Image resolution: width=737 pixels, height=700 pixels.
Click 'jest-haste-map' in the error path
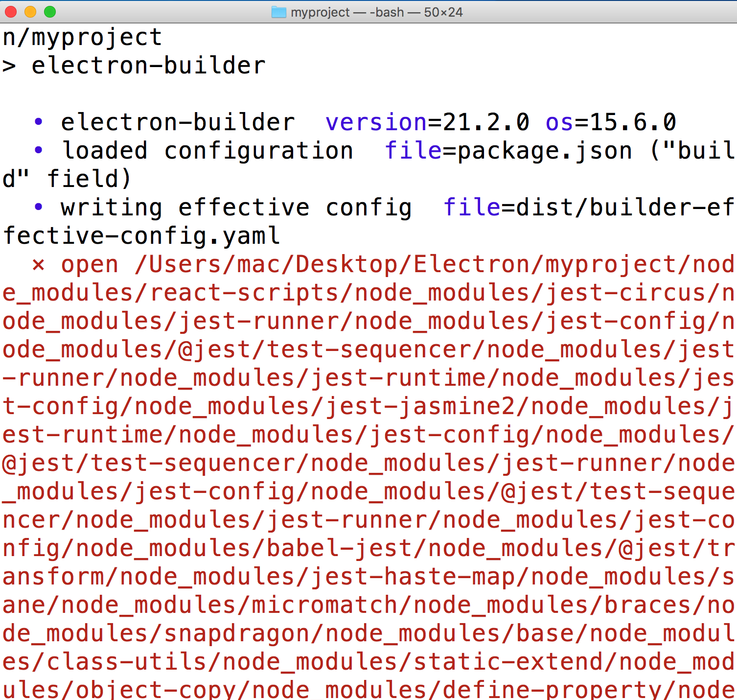pos(413,577)
